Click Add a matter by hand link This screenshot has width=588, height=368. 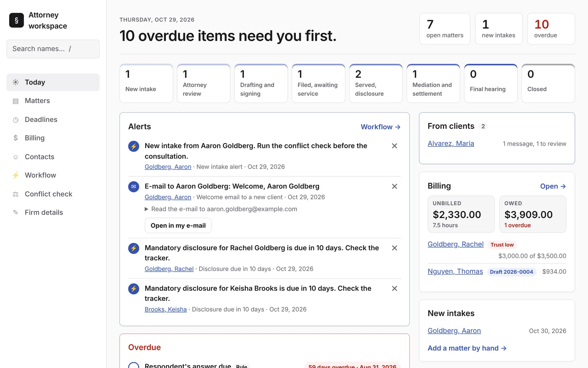(467, 348)
